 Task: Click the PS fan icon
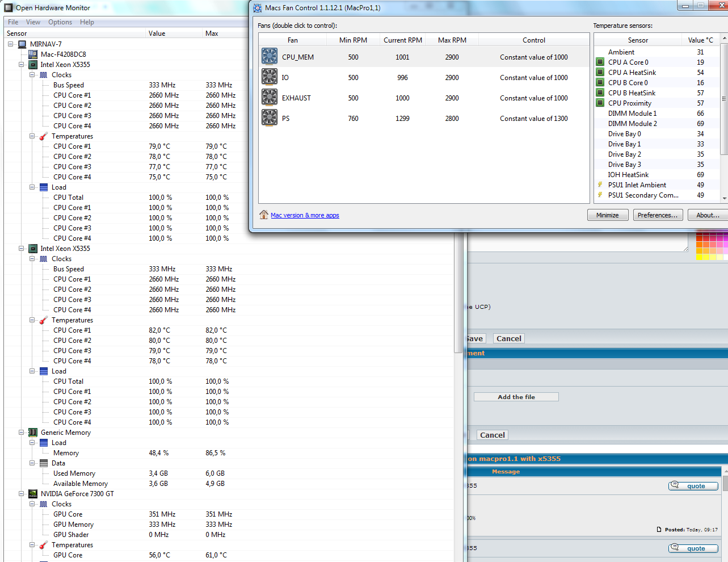[x=270, y=118]
